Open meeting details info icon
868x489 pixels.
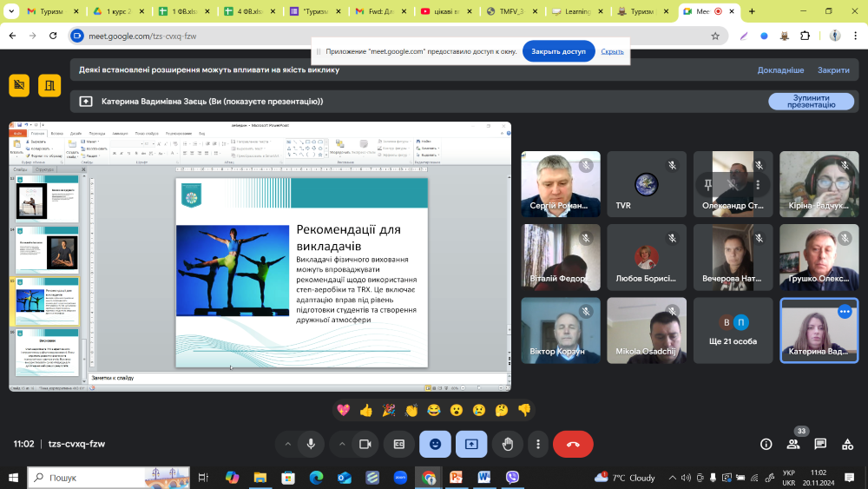(x=766, y=444)
